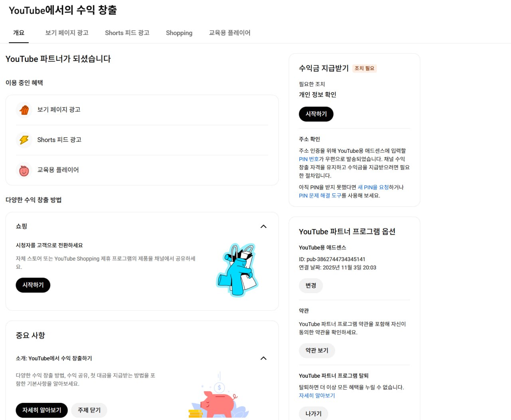The width and height of the screenshot is (511, 420).
Task: Go to the 교육용 플레이어 tab
Action: pos(230,33)
